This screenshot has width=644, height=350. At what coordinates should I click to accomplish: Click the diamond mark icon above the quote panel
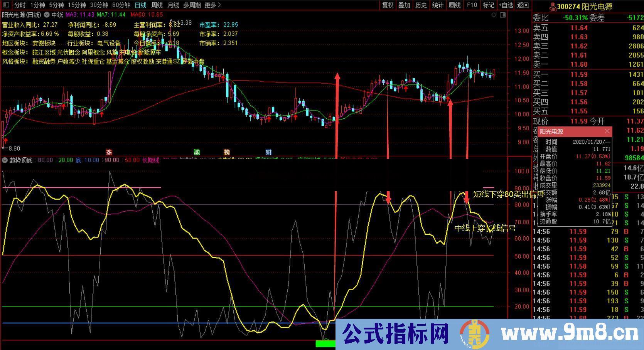coord(494,14)
